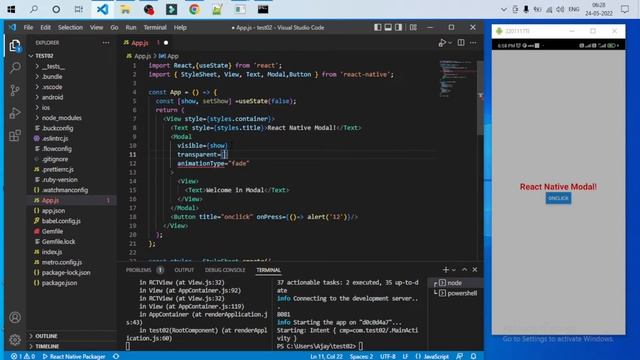Open Explorer more actions ellipsis
The image size is (640, 360).
(x=106, y=42)
